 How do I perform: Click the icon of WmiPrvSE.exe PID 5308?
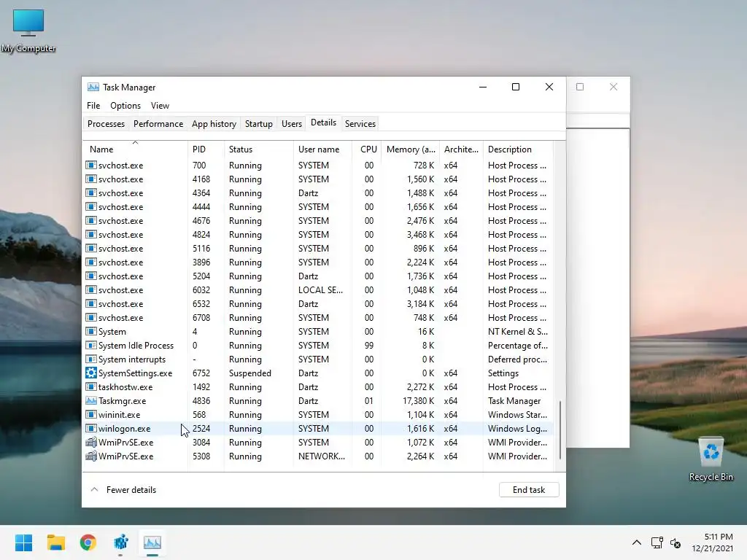[91, 456]
